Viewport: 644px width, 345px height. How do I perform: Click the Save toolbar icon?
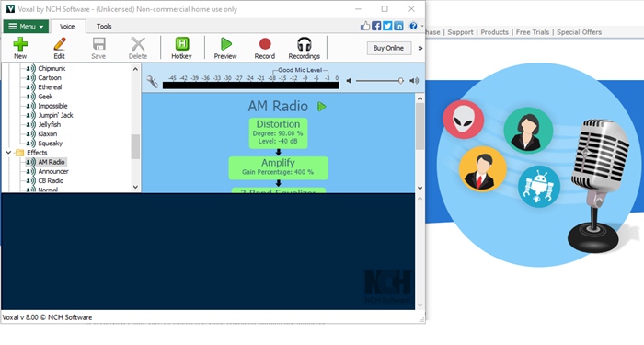point(98,48)
